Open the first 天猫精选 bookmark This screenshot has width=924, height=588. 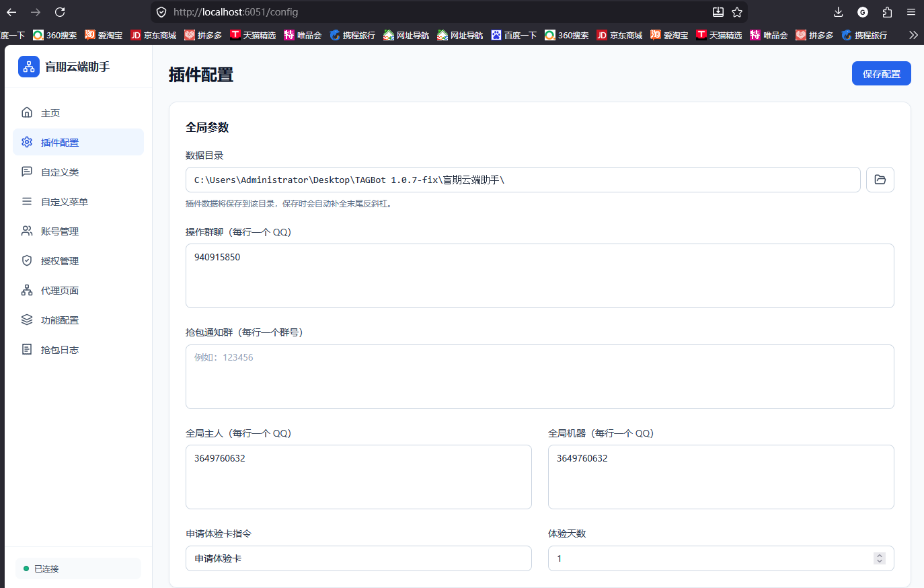point(253,35)
